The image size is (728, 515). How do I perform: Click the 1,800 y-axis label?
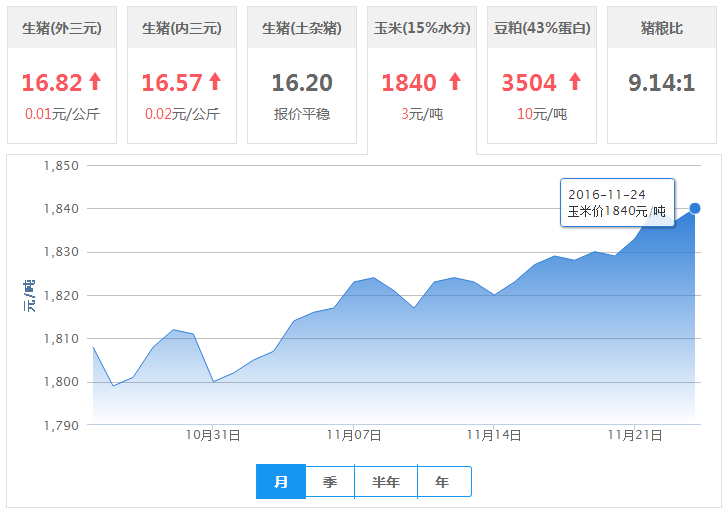pos(61,382)
